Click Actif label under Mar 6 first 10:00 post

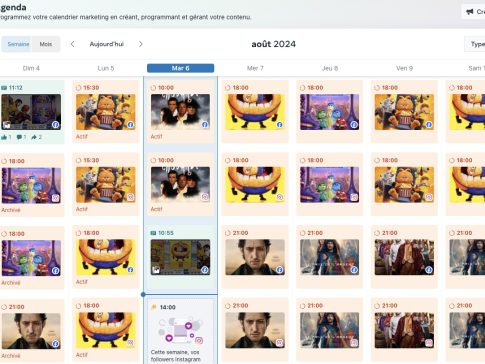(x=156, y=136)
